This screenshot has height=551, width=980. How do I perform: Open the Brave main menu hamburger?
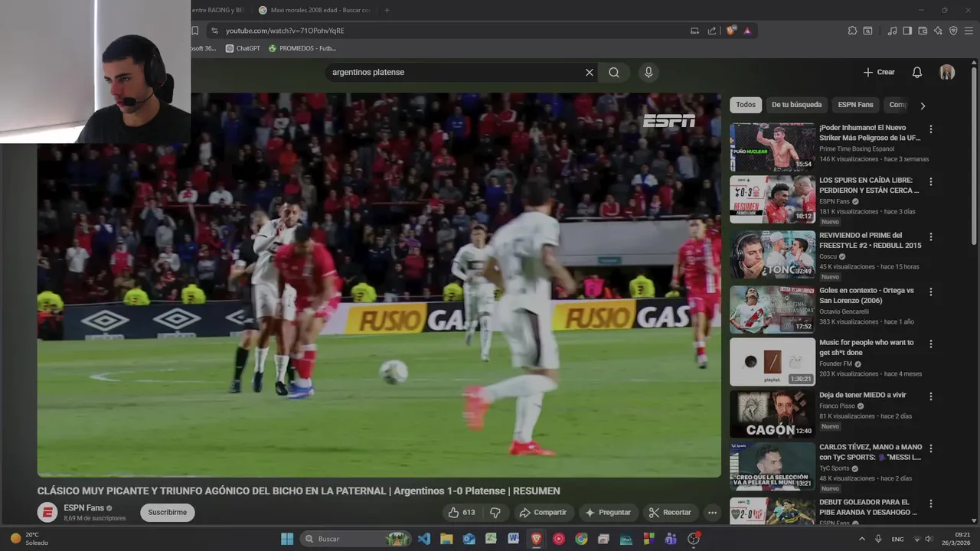point(969,31)
